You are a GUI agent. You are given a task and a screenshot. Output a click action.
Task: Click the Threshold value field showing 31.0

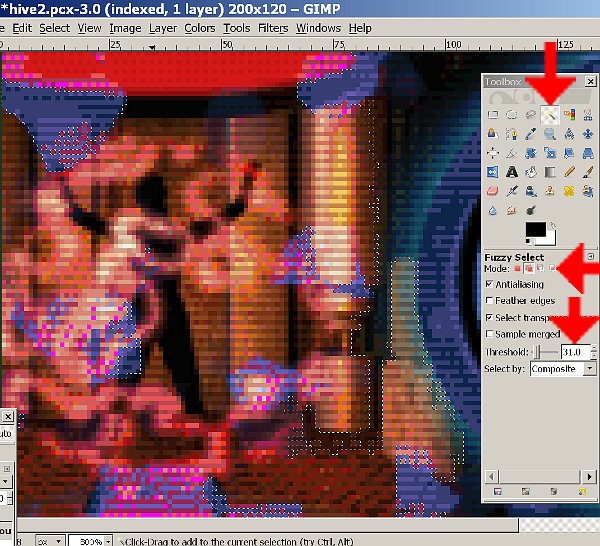(573, 352)
